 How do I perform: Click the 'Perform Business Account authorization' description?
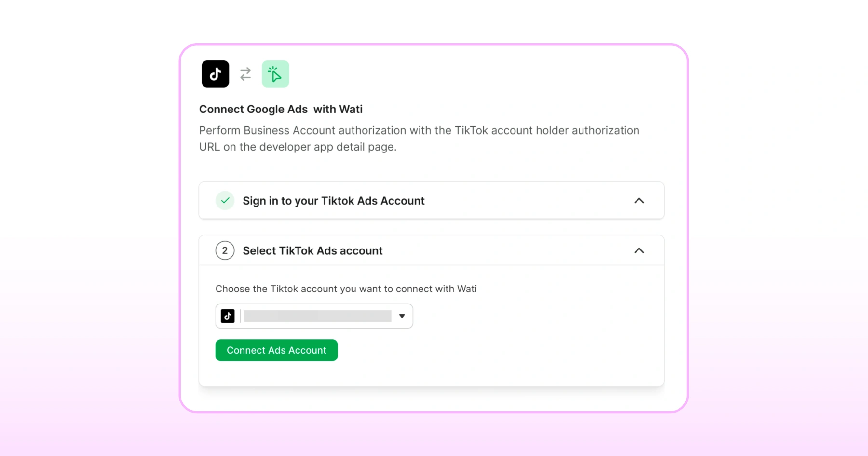[419, 138]
